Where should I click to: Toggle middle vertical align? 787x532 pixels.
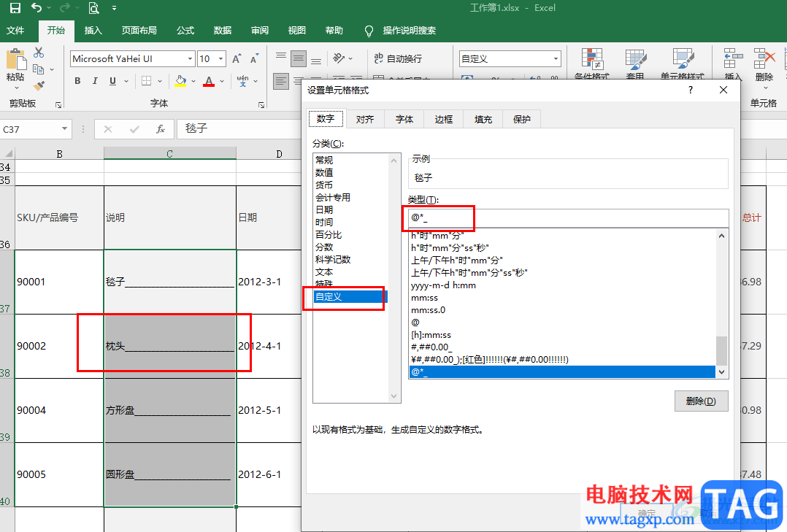(x=299, y=58)
